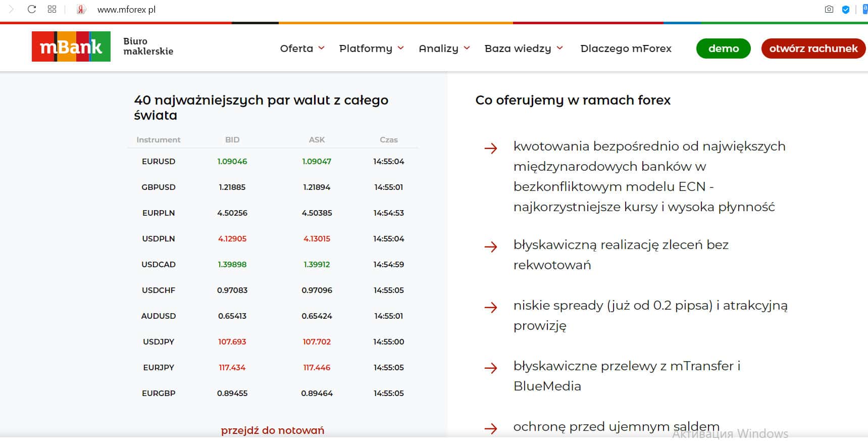The height and width of the screenshot is (442, 868).
Task: Click the text "błyskawiczną realizację zleceń bez"
Action: point(621,245)
